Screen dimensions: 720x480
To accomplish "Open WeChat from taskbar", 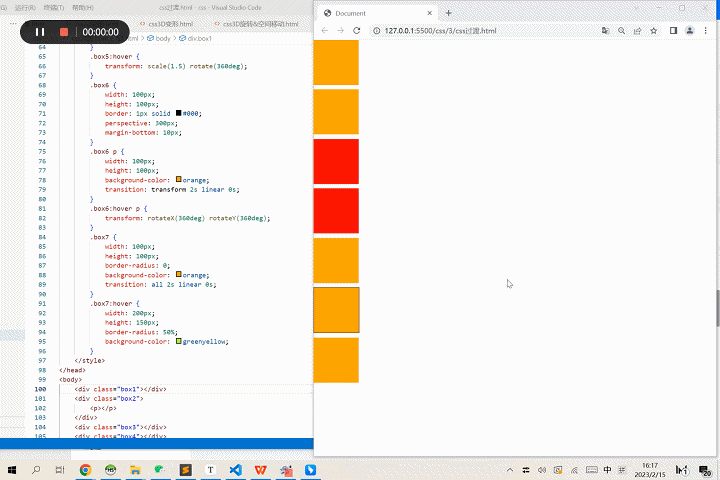I will coord(159,470).
